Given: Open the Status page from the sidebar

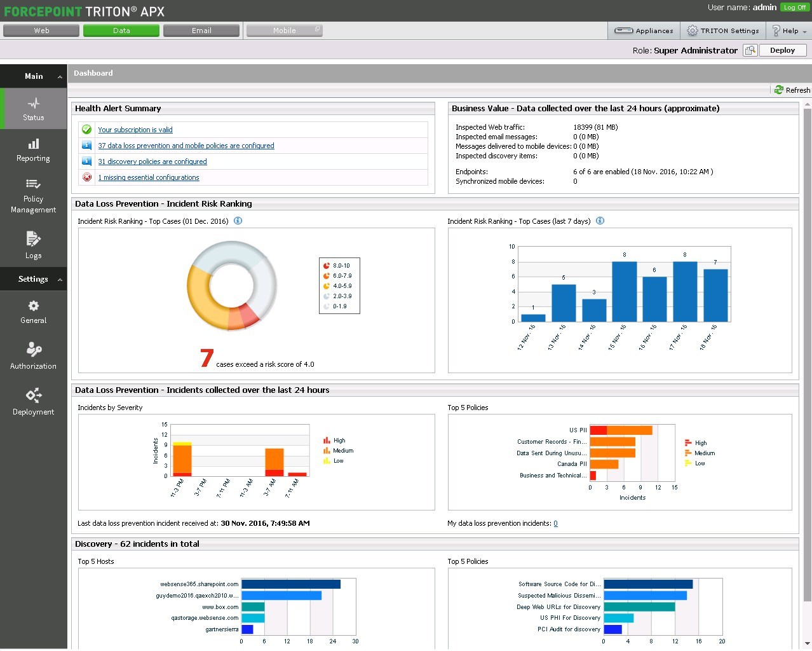Looking at the screenshot, I should click(x=33, y=109).
